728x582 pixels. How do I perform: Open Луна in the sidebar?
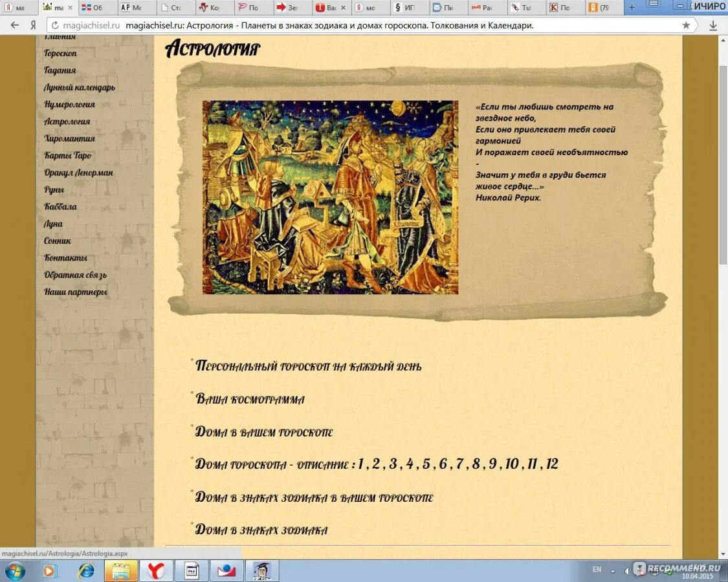coord(53,224)
